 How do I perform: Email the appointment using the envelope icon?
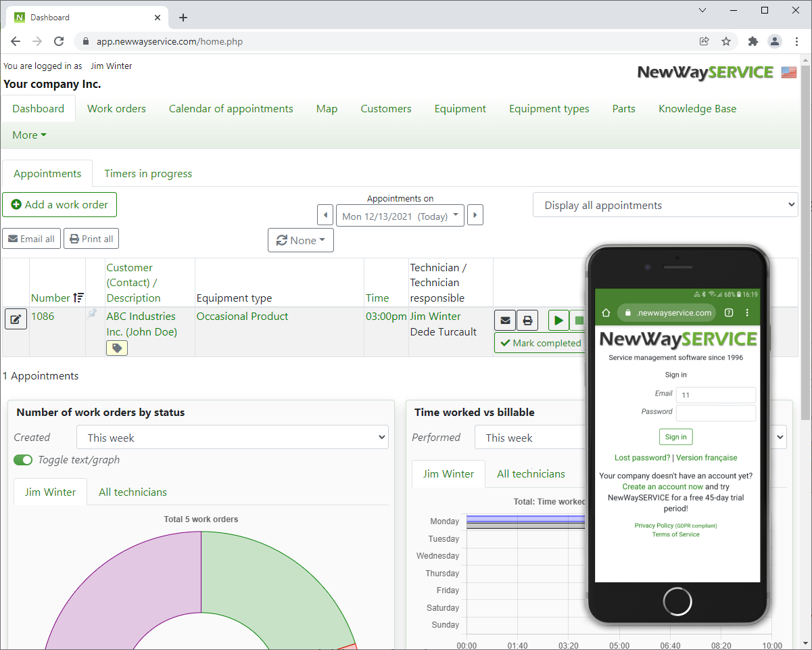coord(505,320)
